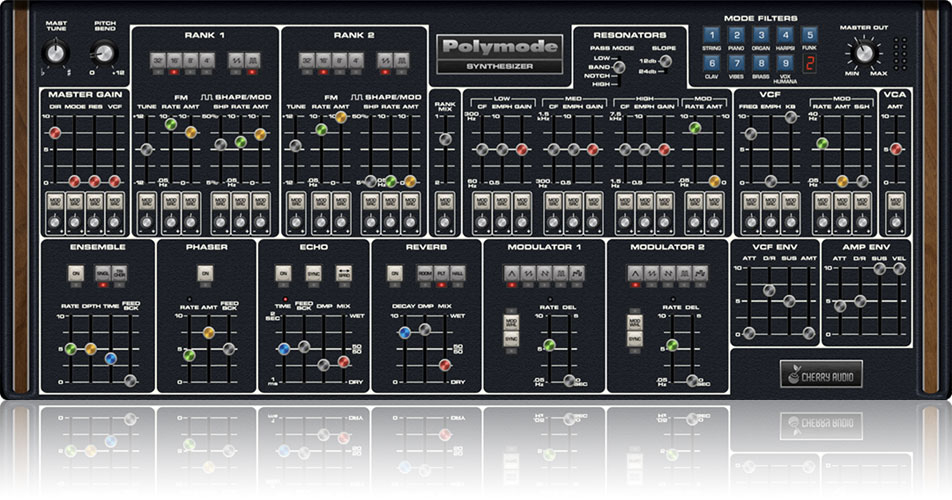Enable the Phaser ON switch
Viewport: 952px width, 500px height.
205,272
